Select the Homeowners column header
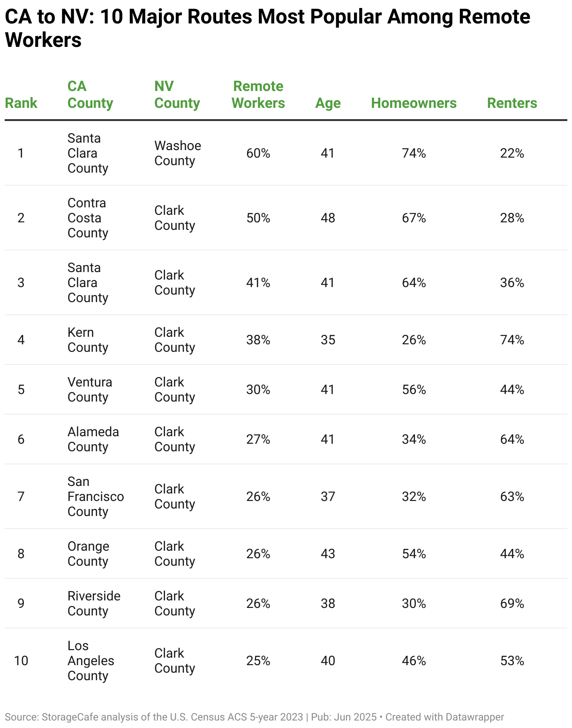 point(414,103)
